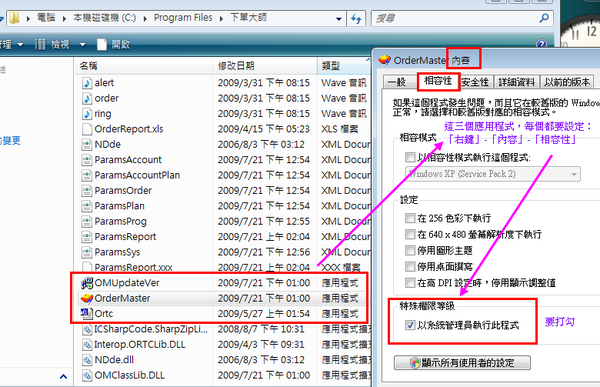Click the NDde XML document icon
Viewport: 600px width, 387px height.
[87, 144]
